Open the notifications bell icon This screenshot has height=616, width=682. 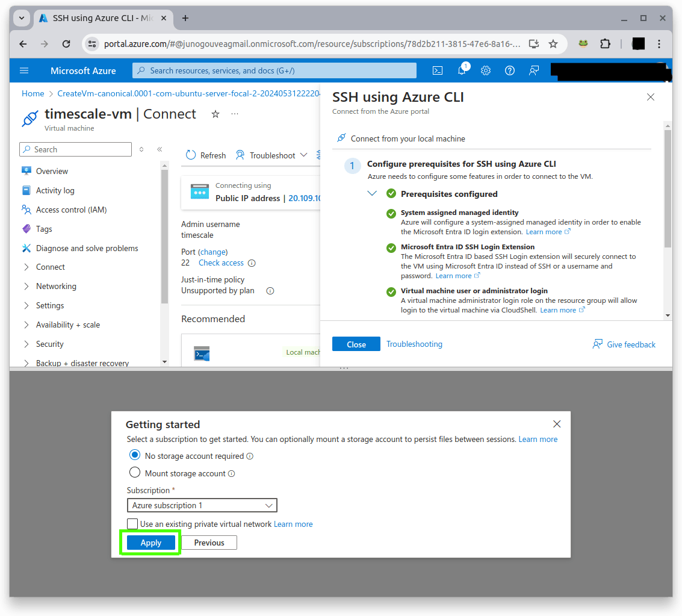tap(462, 70)
